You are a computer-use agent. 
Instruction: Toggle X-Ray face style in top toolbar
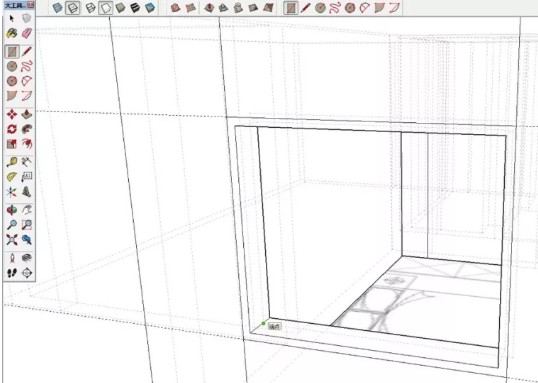[58, 8]
